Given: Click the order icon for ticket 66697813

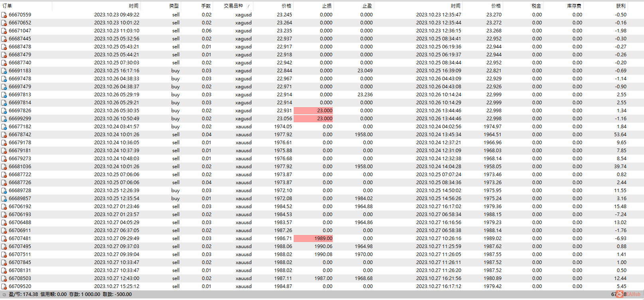Looking at the screenshot, I should [4, 95].
